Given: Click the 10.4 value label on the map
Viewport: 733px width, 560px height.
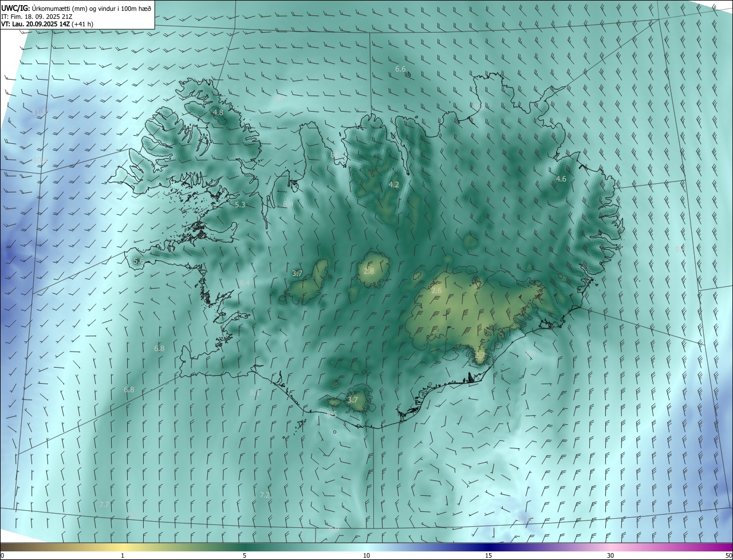Looking at the screenshot, I should click(x=41, y=160).
